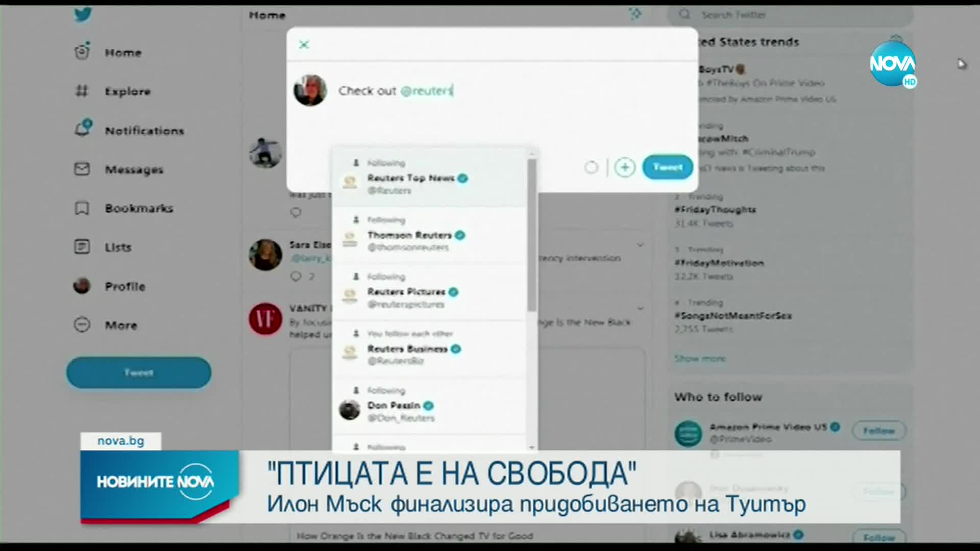Click the sparkle top tweets icon
This screenshot has width=980, height=551.
[x=635, y=14]
